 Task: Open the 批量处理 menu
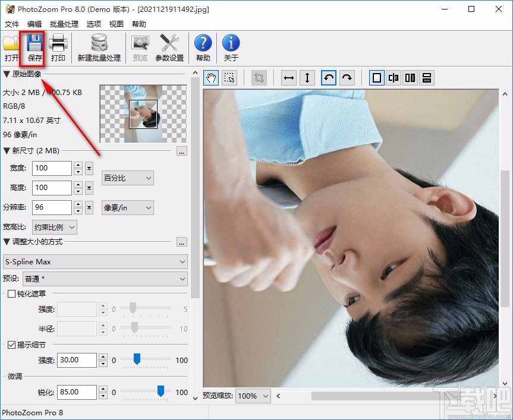[x=64, y=24]
